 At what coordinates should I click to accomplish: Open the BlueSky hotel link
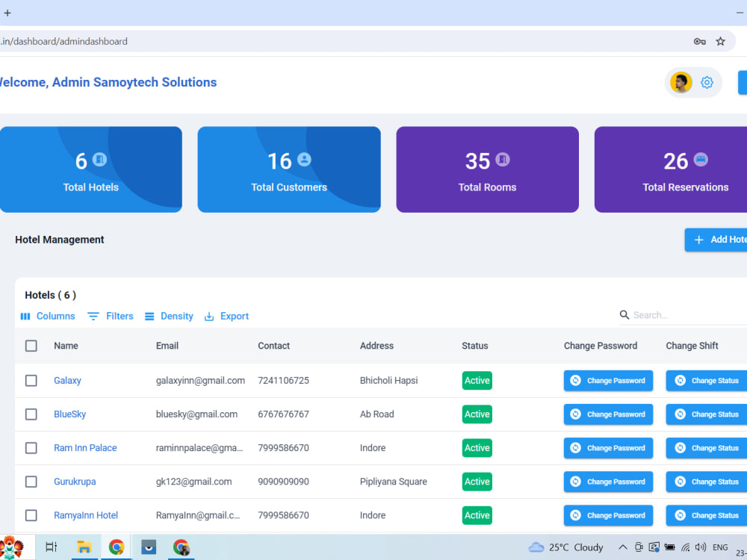tap(70, 414)
